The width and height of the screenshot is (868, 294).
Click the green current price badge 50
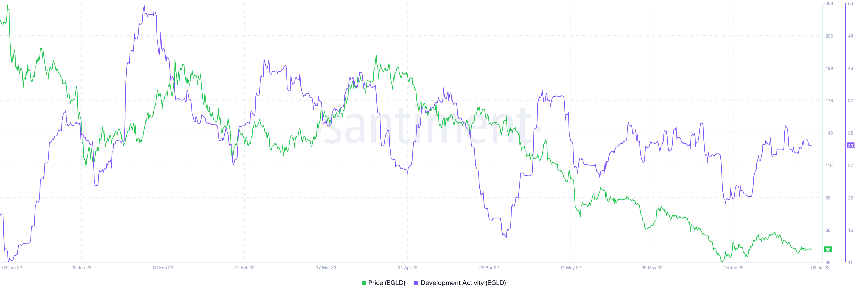click(x=828, y=250)
